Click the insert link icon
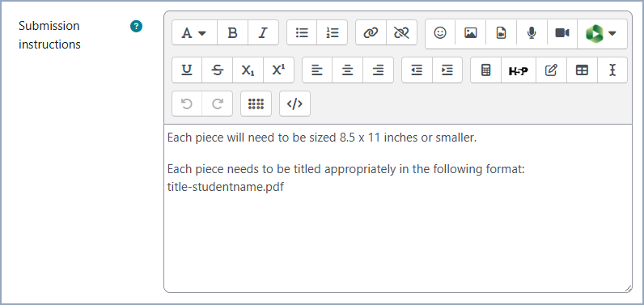The width and height of the screenshot is (644, 305). 371,32
